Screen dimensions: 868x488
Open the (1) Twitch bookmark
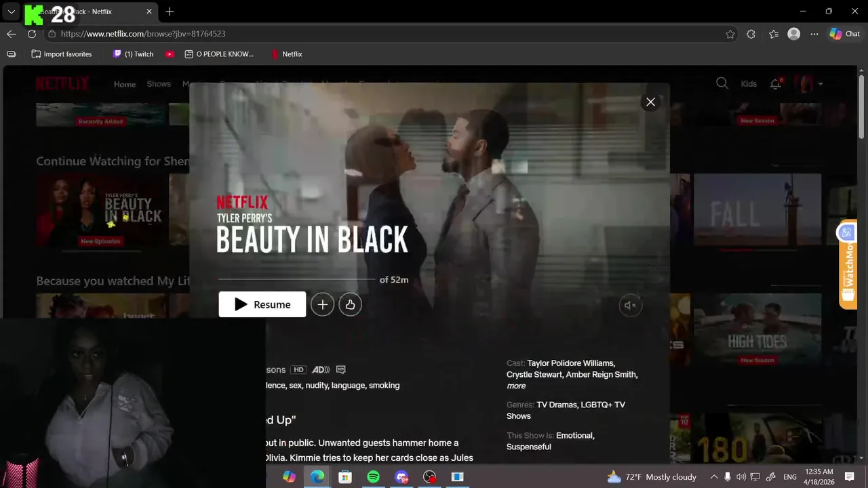click(x=134, y=54)
